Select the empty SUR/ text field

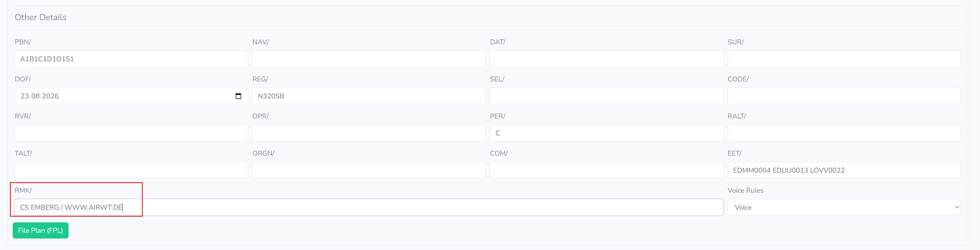click(844, 59)
